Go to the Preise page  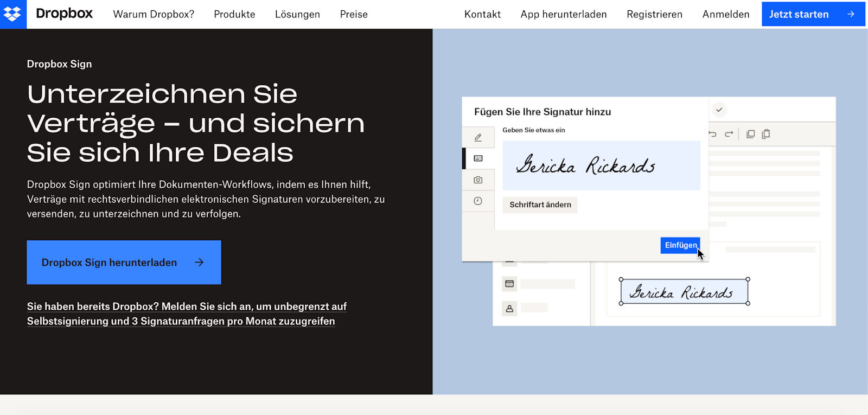pyautogui.click(x=354, y=14)
